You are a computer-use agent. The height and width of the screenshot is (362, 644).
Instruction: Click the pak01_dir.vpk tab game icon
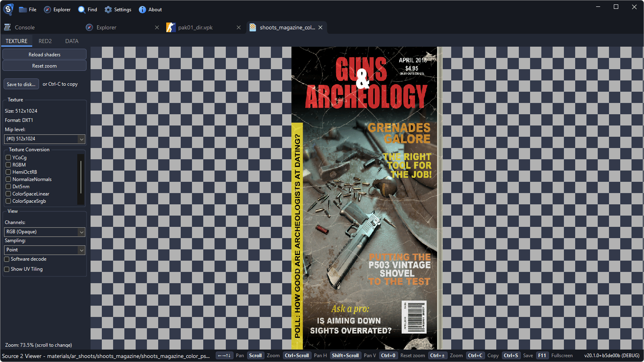[171, 27]
